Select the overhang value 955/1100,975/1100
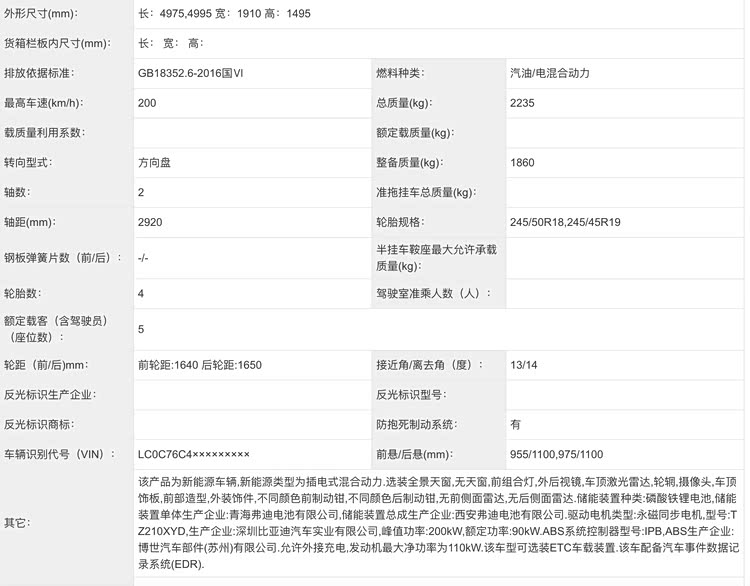This screenshot has height=586, width=750. [x=557, y=454]
